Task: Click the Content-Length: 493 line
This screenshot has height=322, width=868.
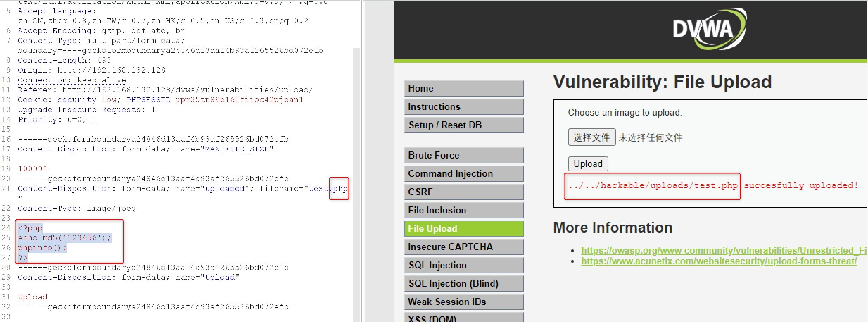Action: 64,60
